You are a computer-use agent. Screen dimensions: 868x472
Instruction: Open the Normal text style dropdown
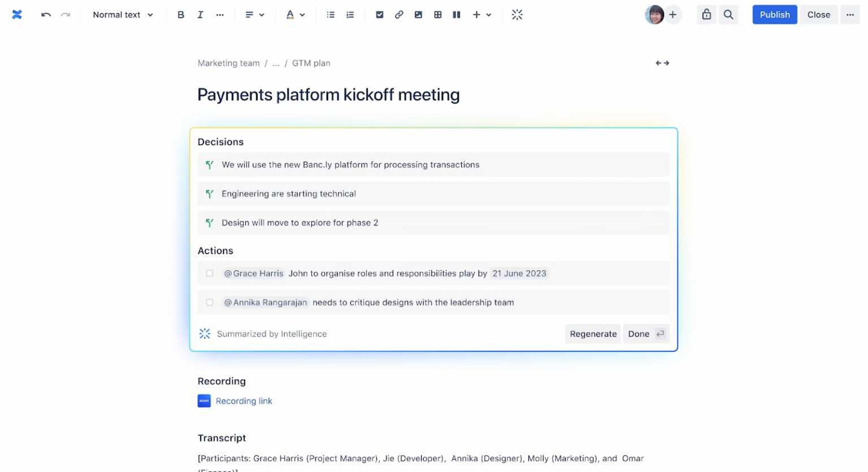tap(123, 15)
